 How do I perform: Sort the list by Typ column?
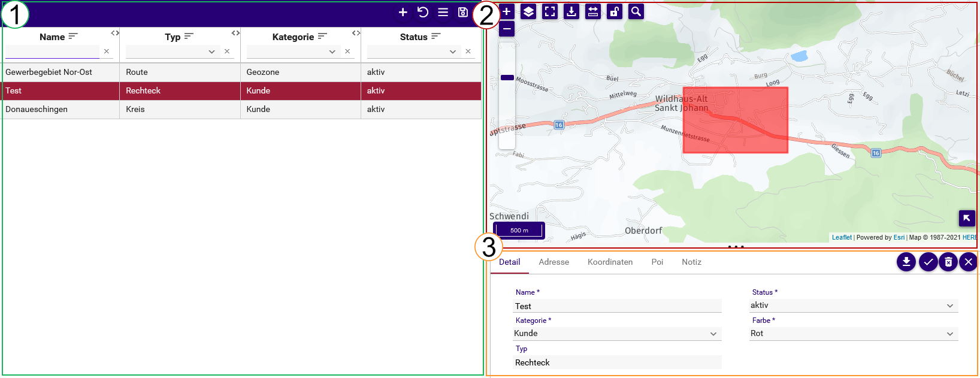tap(189, 37)
